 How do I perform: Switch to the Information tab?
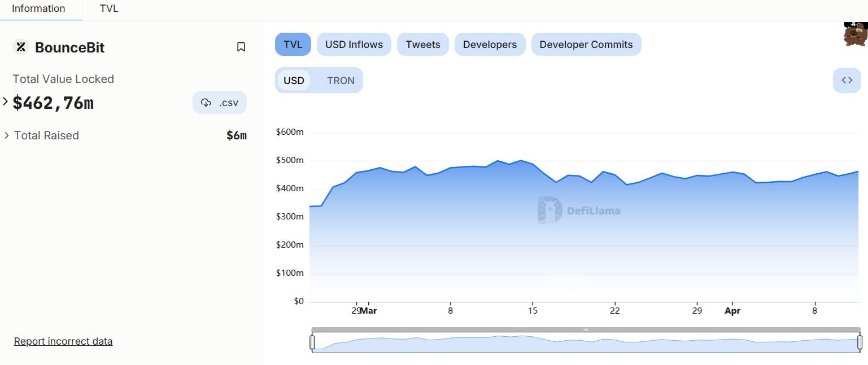point(38,9)
